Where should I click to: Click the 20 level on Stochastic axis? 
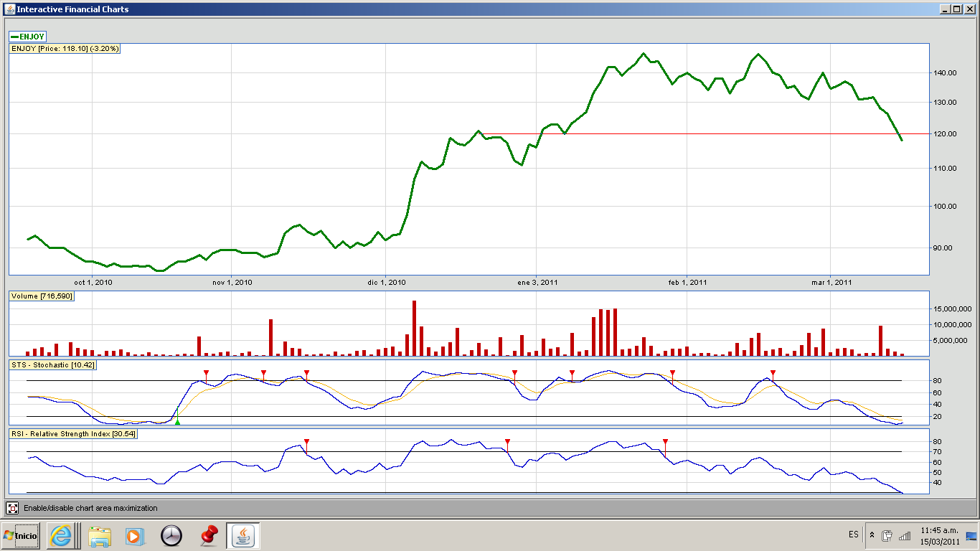click(x=939, y=417)
